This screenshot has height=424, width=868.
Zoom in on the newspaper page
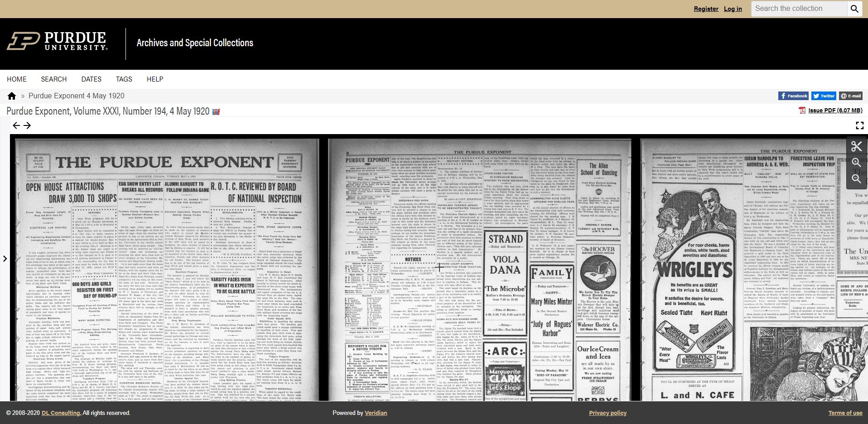857,163
